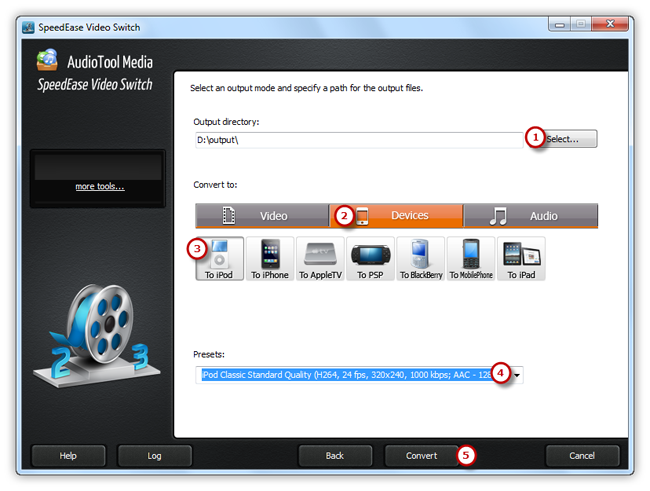Image resolution: width=650 pixels, height=491 pixels.
Task: Click the Presets: label
Action: pyautogui.click(x=209, y=355)
